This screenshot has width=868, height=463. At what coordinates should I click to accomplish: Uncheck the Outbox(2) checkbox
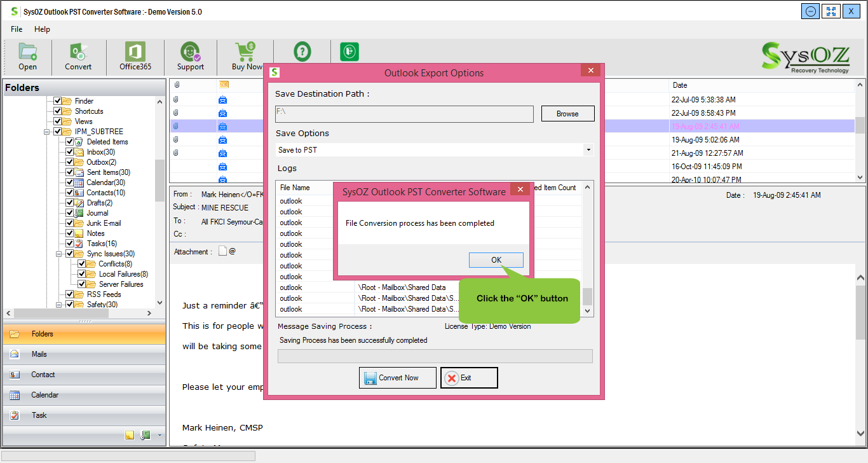point(70,162)
